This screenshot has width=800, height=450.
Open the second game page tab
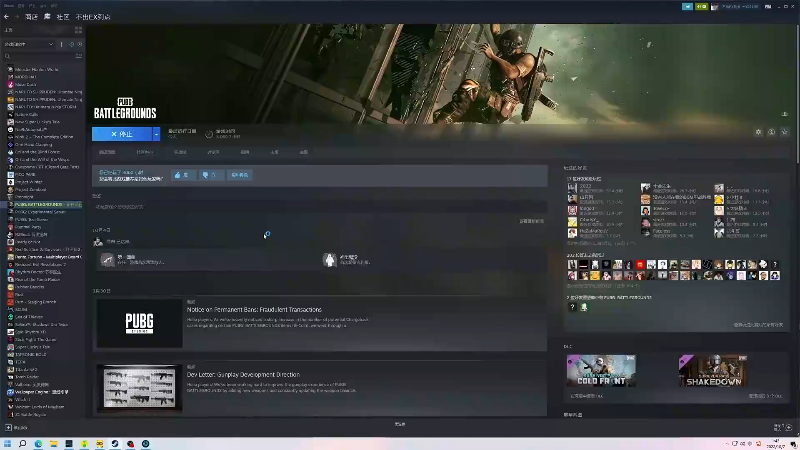pyautogui.click(x=144, y=152)
